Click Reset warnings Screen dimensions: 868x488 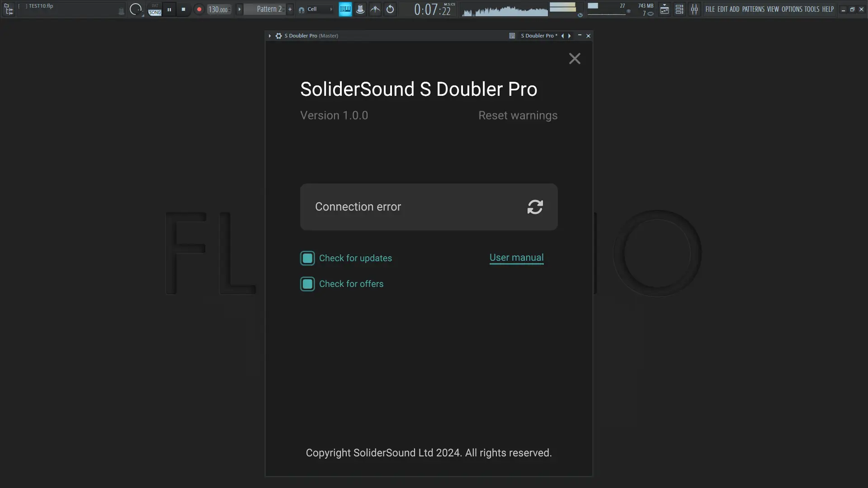pyautogui.click(x=518, y=116)
